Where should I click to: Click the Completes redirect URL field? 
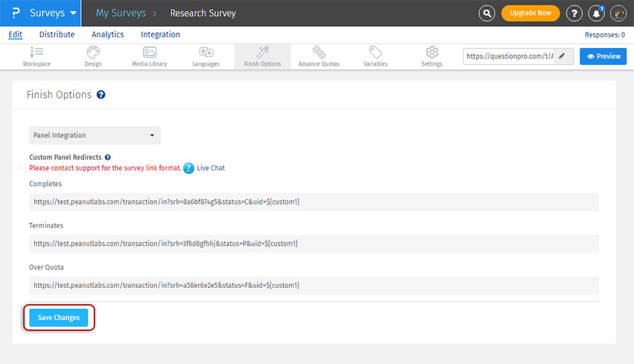click(x=314, y=202)
